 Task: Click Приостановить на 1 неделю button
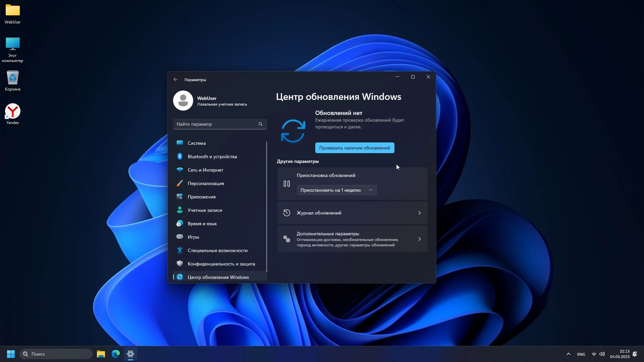tap(330, 190)
